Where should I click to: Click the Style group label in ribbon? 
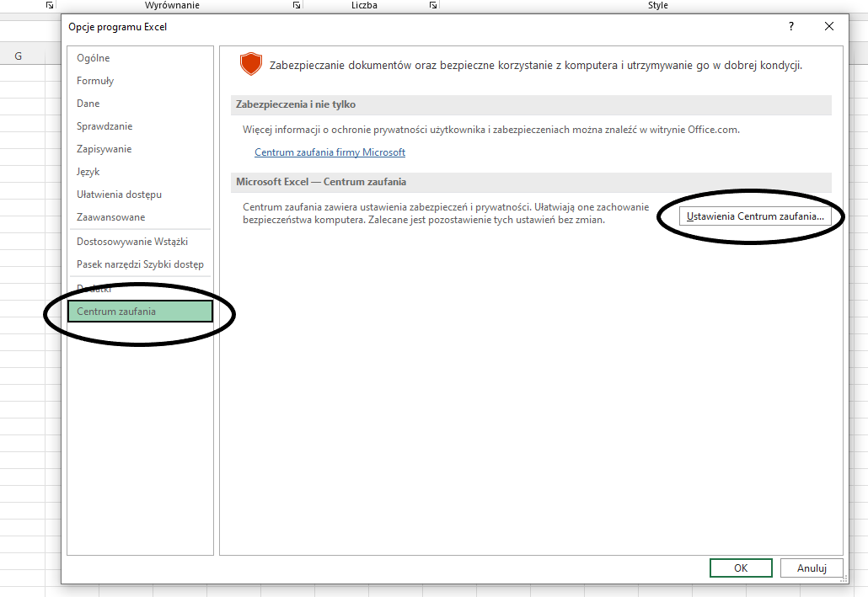click(x=657, y=5)
